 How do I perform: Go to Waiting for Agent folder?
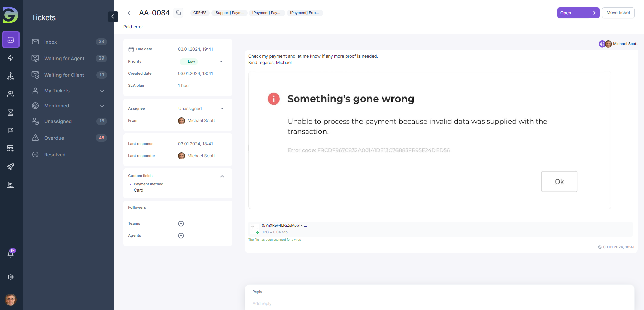tap(64, 59)
